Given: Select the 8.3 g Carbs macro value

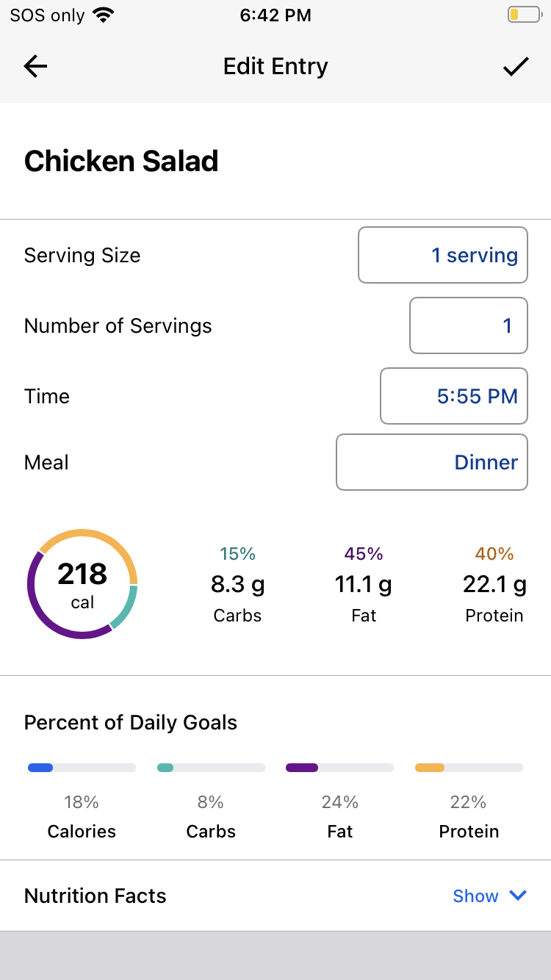Looking at the screenshot, I should coord(237,585).
